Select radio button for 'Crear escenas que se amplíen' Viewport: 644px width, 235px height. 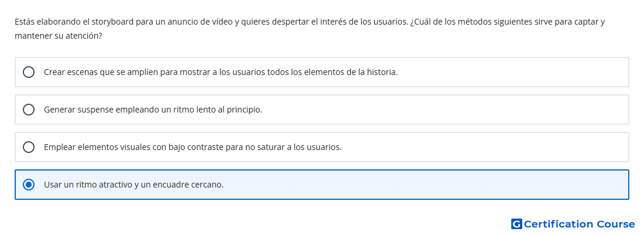pos(29,72)
